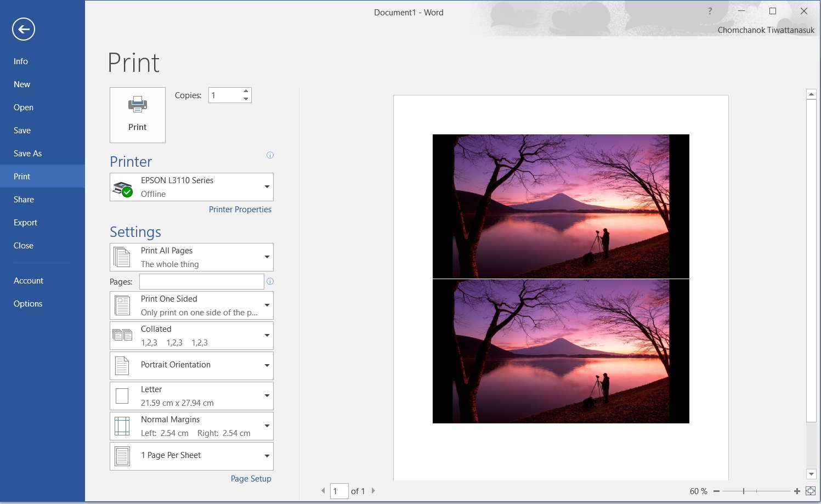Screen dimensions: 821x504
Task: Click the Print button with printer icon
Action: (x=138, y=115)
